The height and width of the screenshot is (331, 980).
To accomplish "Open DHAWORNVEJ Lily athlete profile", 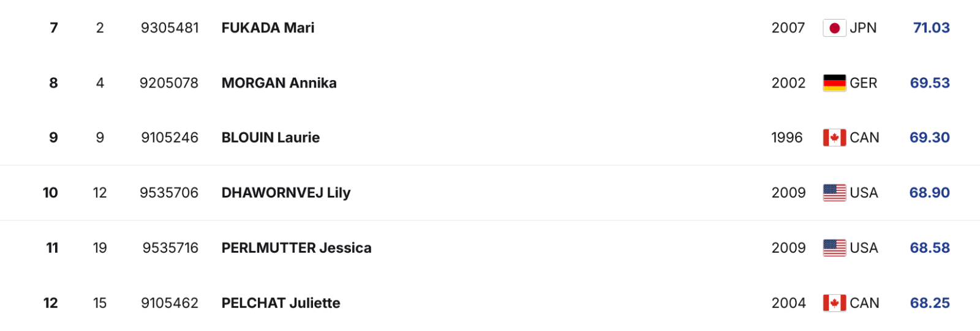I will coord(285,193).
